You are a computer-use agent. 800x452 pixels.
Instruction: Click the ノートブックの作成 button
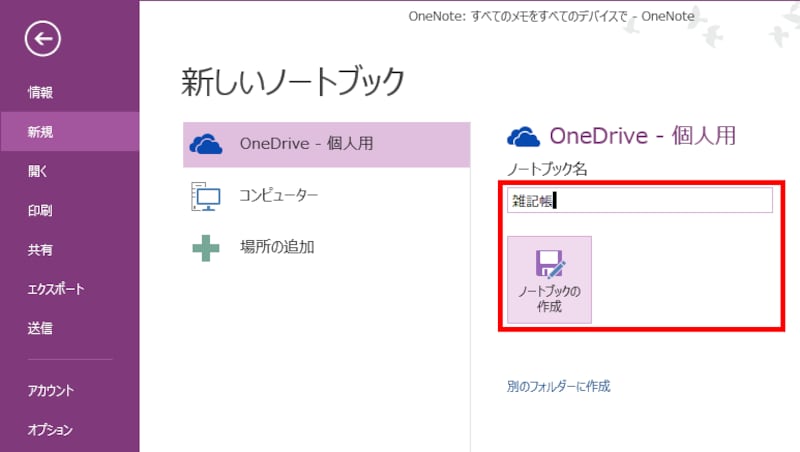[x=549, y=280]
